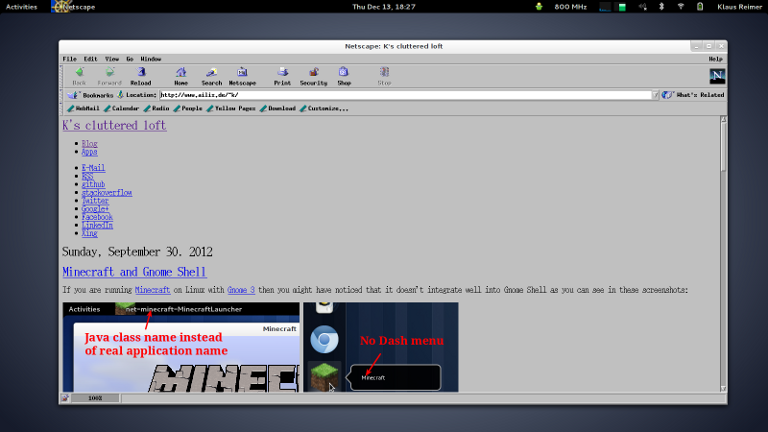Click the page proxy icon beside Location

pos(120,95)
